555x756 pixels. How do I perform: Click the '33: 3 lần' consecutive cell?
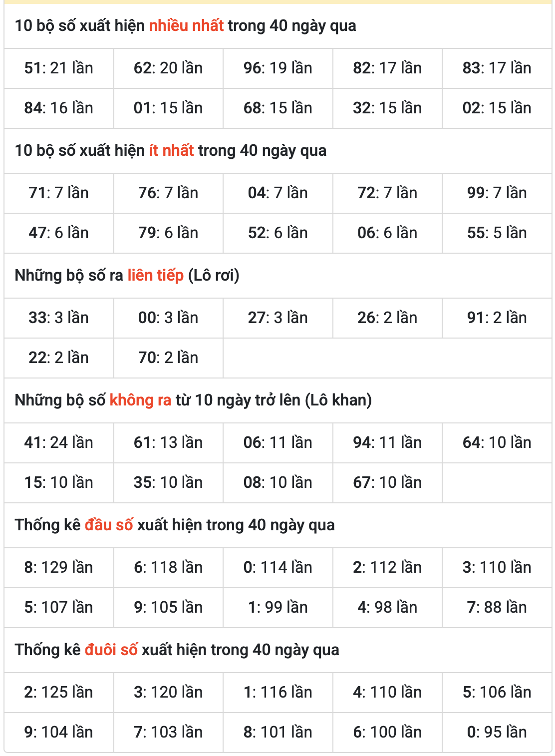59,318
